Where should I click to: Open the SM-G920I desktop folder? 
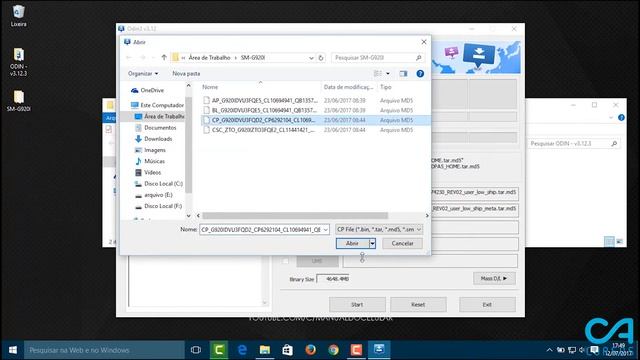point(18,101)
